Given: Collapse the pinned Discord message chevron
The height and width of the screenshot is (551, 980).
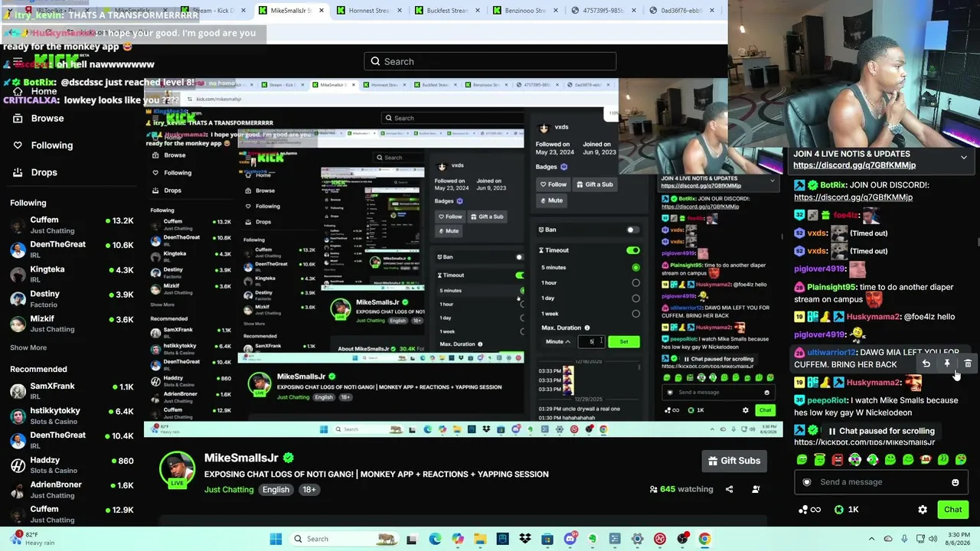Looking at the screenshot, I should (964, 158).
